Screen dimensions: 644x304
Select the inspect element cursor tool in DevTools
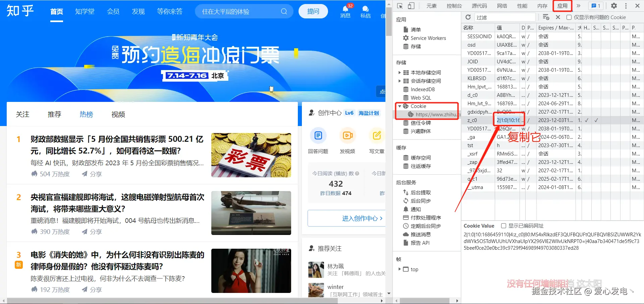[x=399, y=6]
